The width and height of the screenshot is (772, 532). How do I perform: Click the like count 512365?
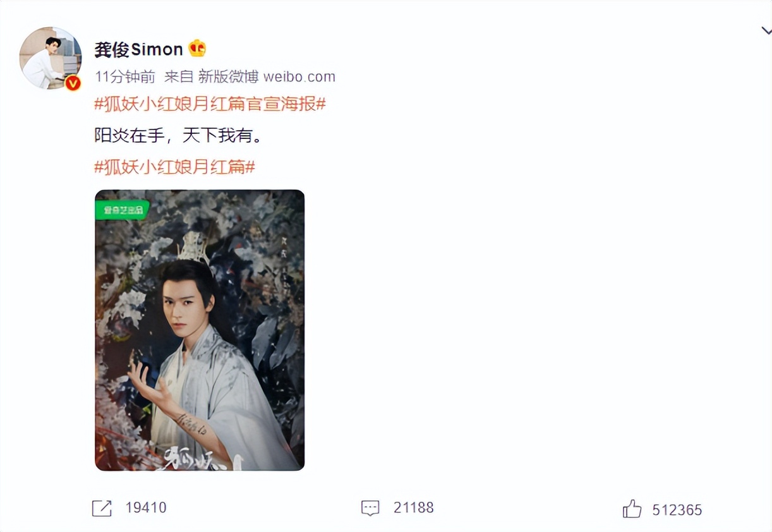[677, 510]
